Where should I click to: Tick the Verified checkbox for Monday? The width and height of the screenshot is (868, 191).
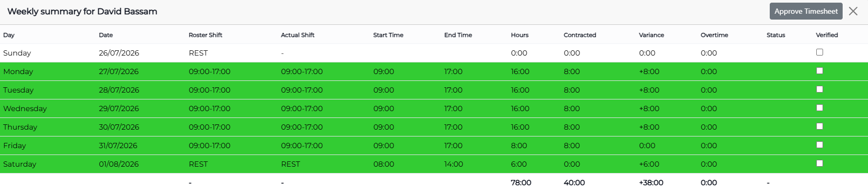point(819,70)
